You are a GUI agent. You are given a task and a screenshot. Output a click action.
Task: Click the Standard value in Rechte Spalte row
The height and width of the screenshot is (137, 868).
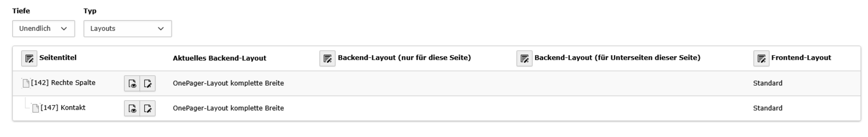[x=768, y=83]
